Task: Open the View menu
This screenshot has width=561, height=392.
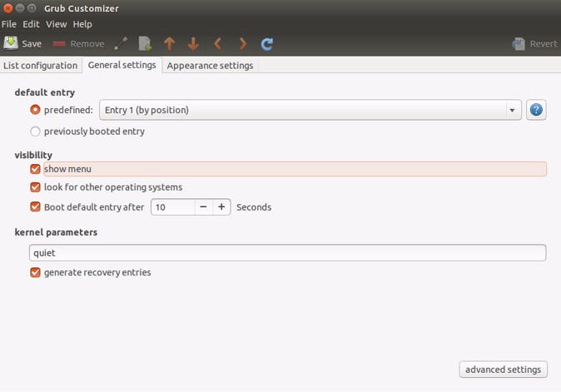Action: pos(56,24)
